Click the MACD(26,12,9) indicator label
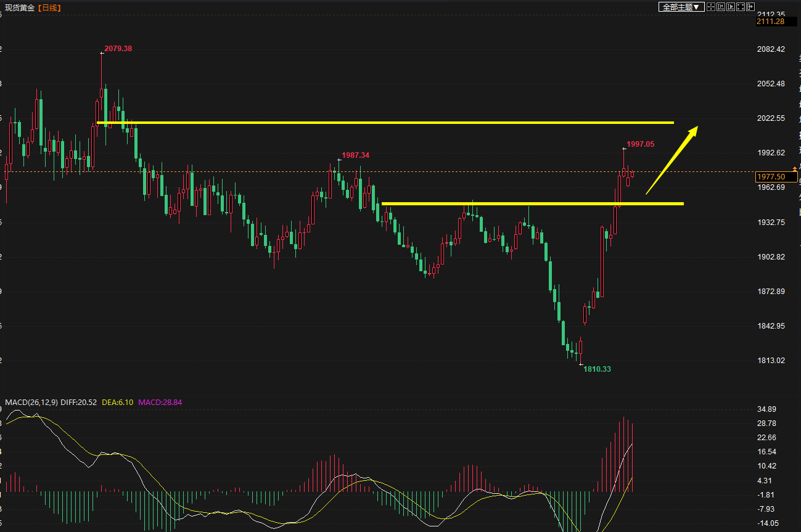The width and height of the screenshot is (801, 532). (31, 403)
